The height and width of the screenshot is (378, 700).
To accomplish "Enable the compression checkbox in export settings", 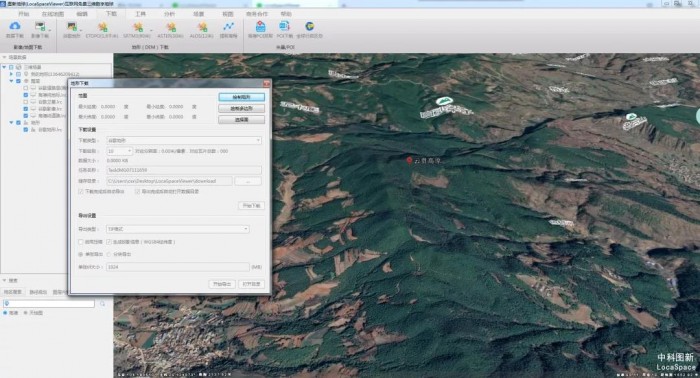I will [x=81, y=242].
